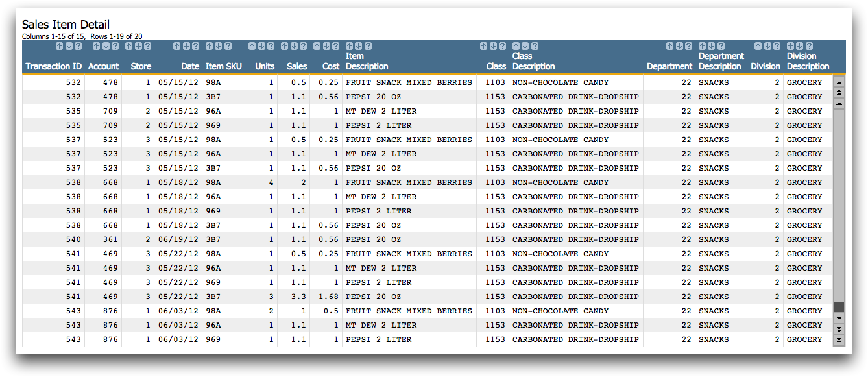
Task: Sort Units column ascending
Action: tap(252, 46)
